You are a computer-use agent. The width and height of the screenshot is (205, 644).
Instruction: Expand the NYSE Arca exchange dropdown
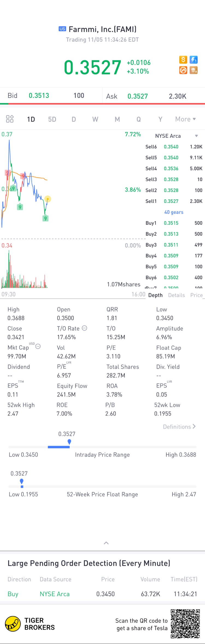(x=196, y=136)
